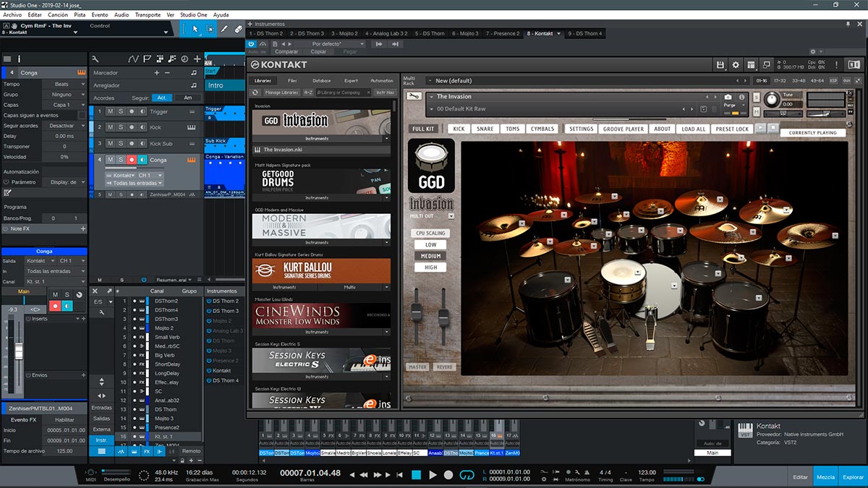
Task: Toggle loop mode in transport
Action: tap(467, 475)
